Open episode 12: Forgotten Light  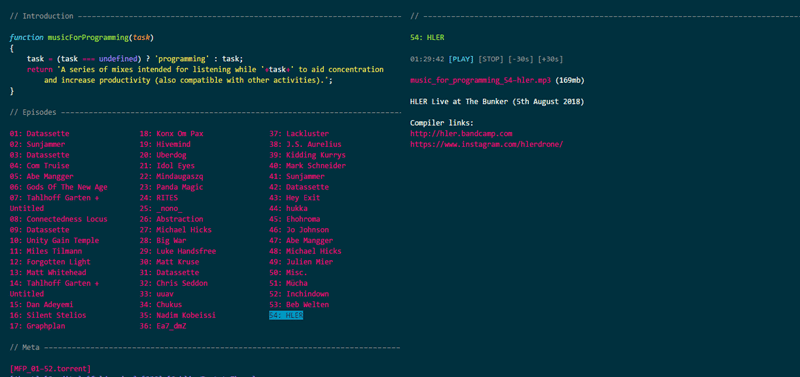[50, 262]
